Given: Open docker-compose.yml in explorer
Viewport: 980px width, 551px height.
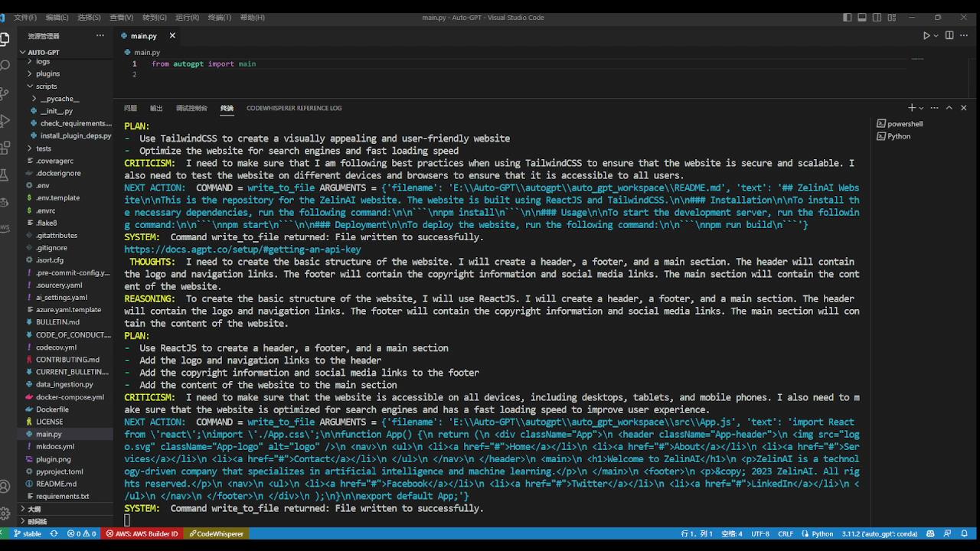Looking at the screenshot, I should (x=64, y=397).
